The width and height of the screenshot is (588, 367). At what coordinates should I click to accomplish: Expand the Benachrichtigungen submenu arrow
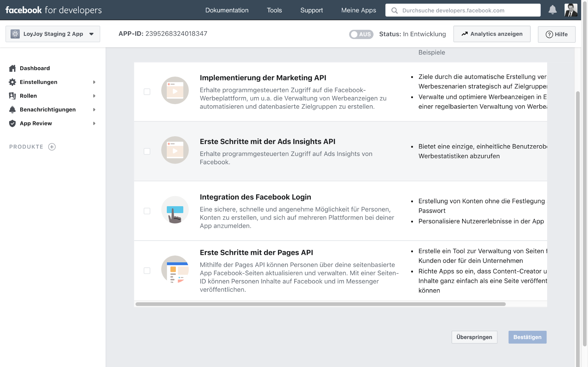[94, 110]
